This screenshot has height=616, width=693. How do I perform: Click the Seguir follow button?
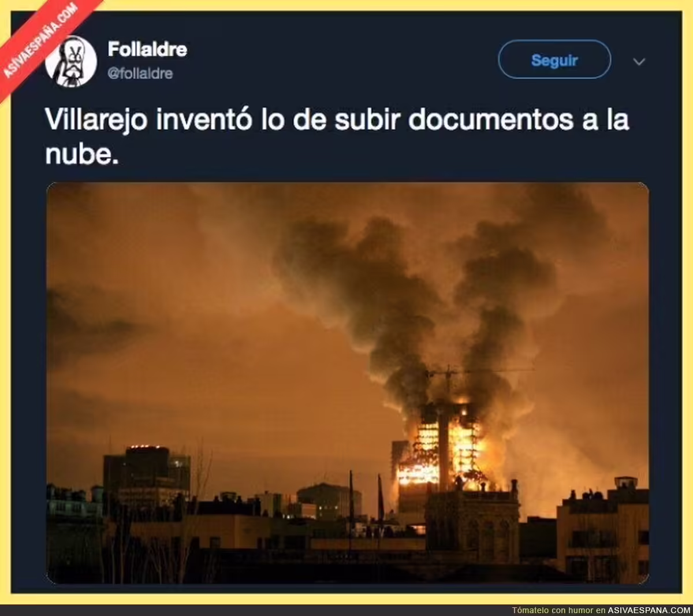point(554,60)
